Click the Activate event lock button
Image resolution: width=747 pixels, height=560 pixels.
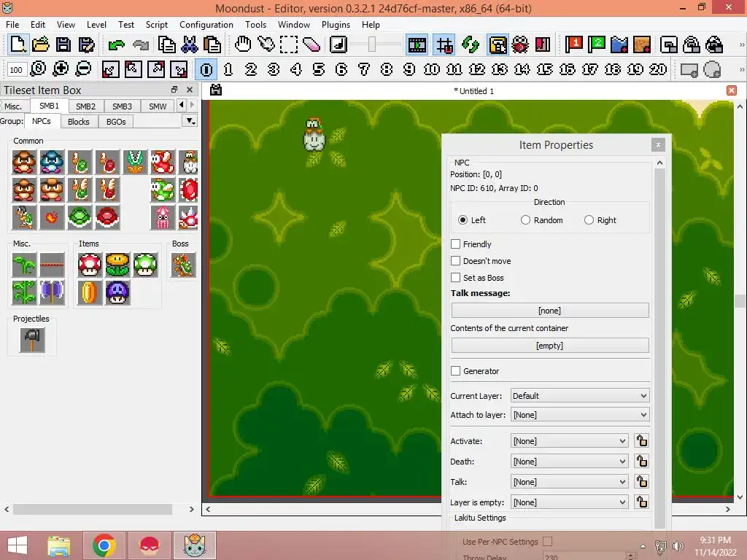642,441
